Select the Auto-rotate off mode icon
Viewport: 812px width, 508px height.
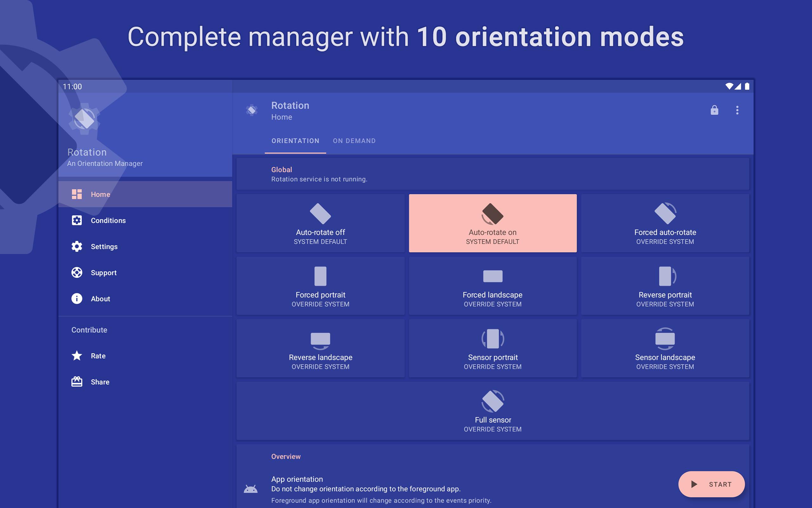point(320,214)
